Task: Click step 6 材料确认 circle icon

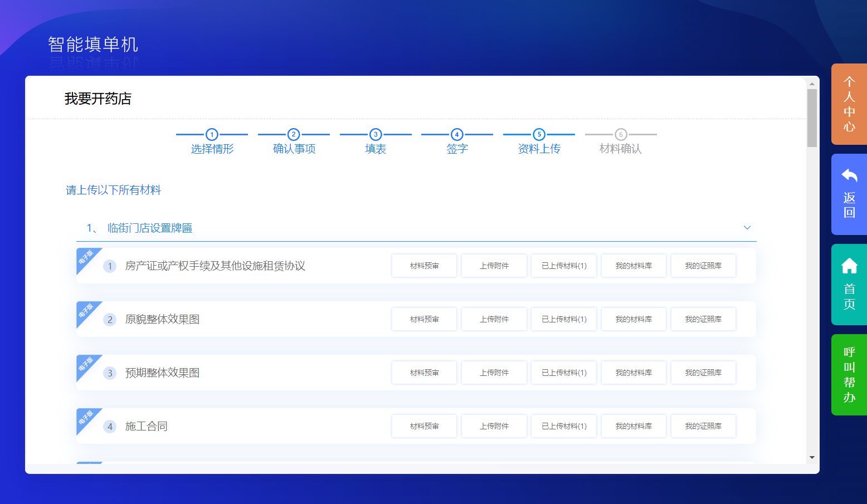Action: 621,135
